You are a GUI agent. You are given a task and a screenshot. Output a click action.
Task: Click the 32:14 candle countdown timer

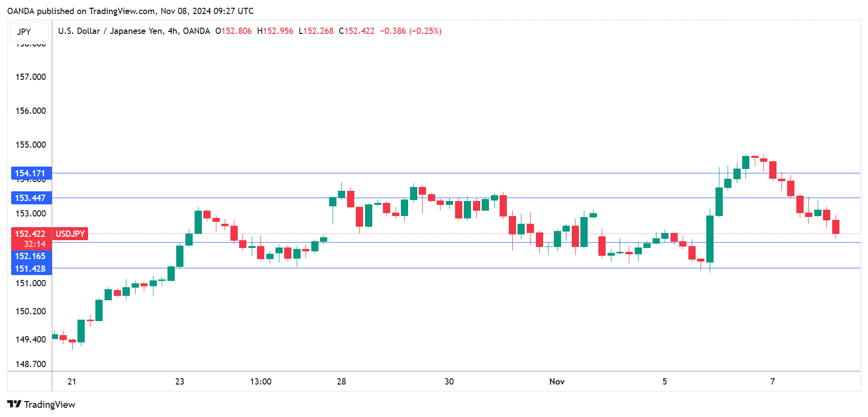click(35, 244)
